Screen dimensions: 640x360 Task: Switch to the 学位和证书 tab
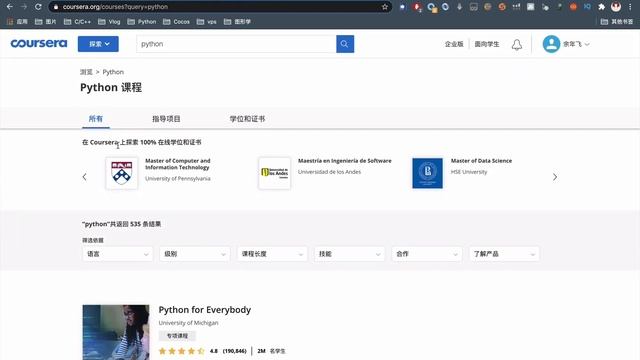coord(247,119)
